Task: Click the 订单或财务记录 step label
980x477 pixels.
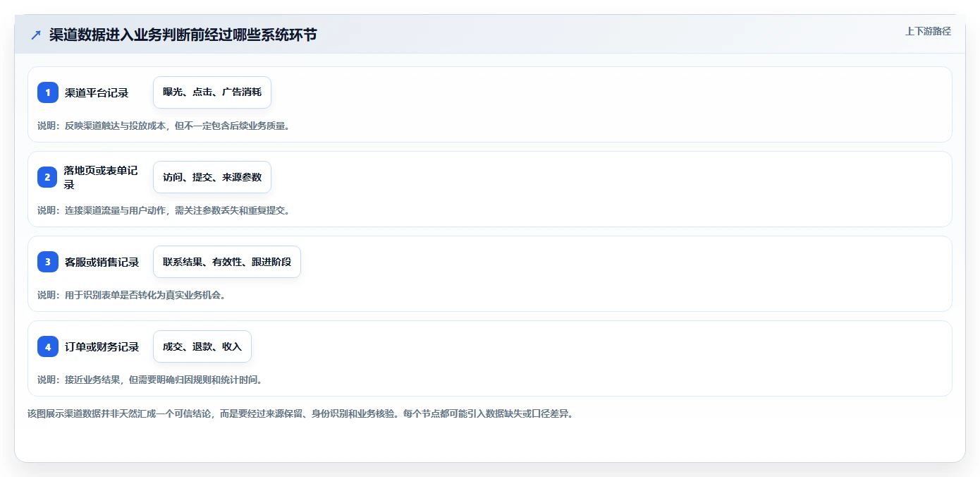Action: (102, 346)
